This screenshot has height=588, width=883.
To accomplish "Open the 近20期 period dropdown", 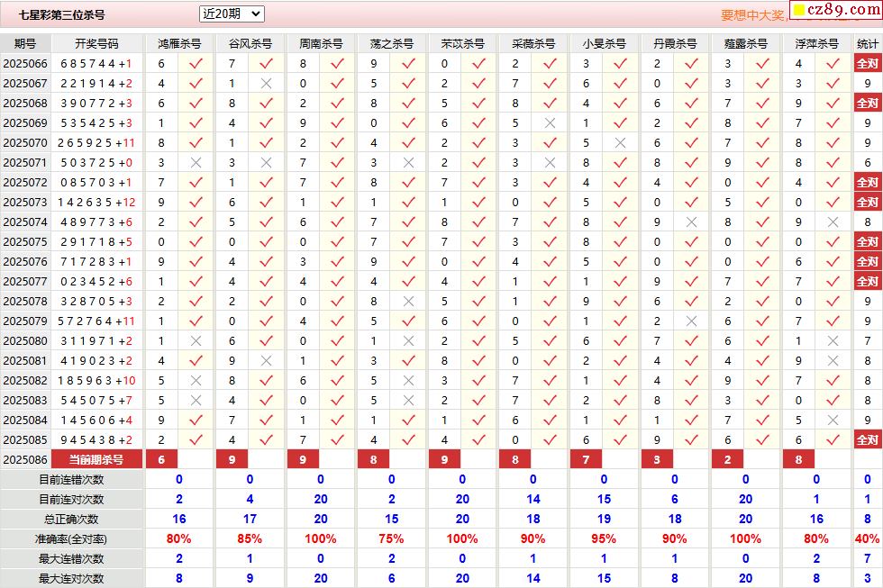I will coord(232,14).
